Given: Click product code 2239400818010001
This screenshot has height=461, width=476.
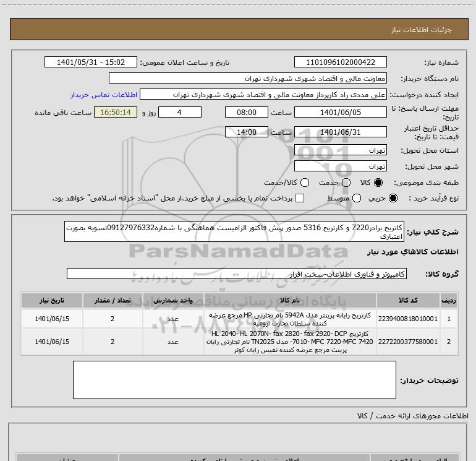Looking at the screenshot, I should point(408,319).
